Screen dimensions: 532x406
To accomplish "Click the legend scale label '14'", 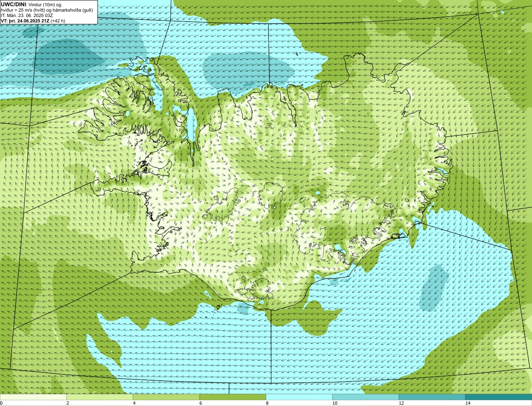I will pyautogui.click(x=468, y=403).
